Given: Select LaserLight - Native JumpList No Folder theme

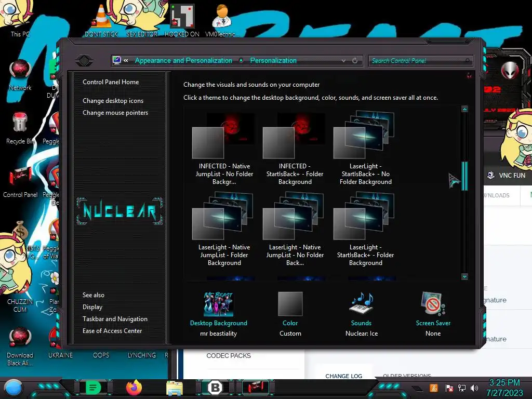Looking at the screenshot, I should 295,229.
